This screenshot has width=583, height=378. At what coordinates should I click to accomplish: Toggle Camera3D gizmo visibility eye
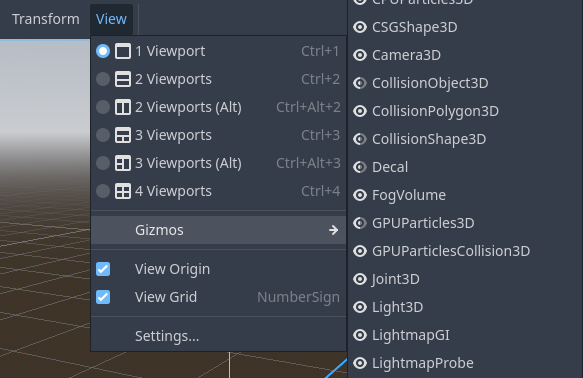coord(360,55)
